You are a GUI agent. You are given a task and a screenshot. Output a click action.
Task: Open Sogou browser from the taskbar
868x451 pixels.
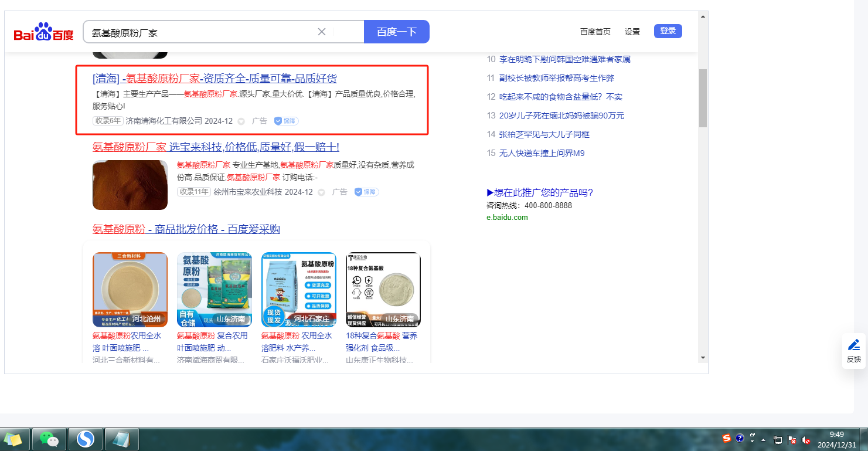(86, 439)
